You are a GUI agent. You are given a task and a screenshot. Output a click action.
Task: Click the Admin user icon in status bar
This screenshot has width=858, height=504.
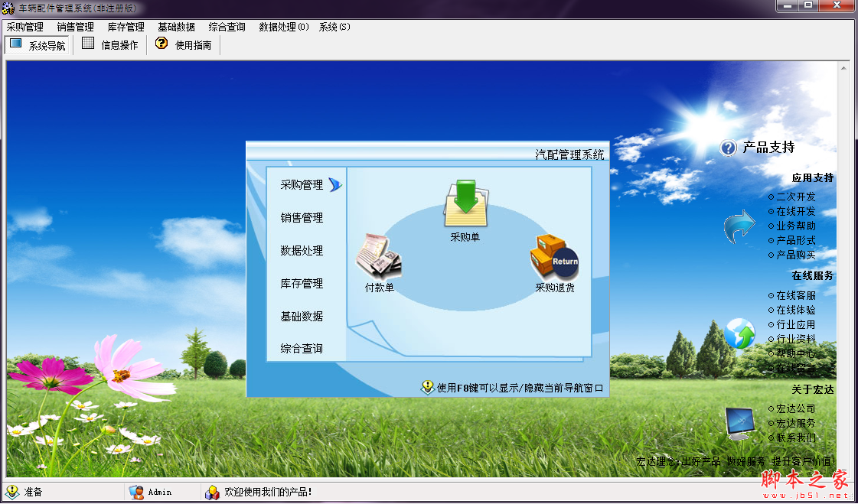pos(136,492)
